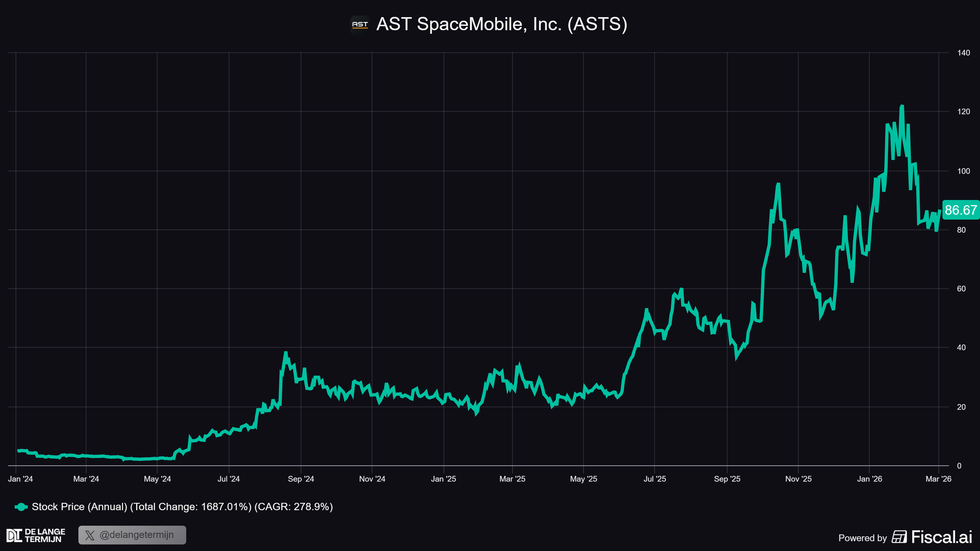
Task: Click the Fiscal.ai logo icon
Action: point(899,537)
